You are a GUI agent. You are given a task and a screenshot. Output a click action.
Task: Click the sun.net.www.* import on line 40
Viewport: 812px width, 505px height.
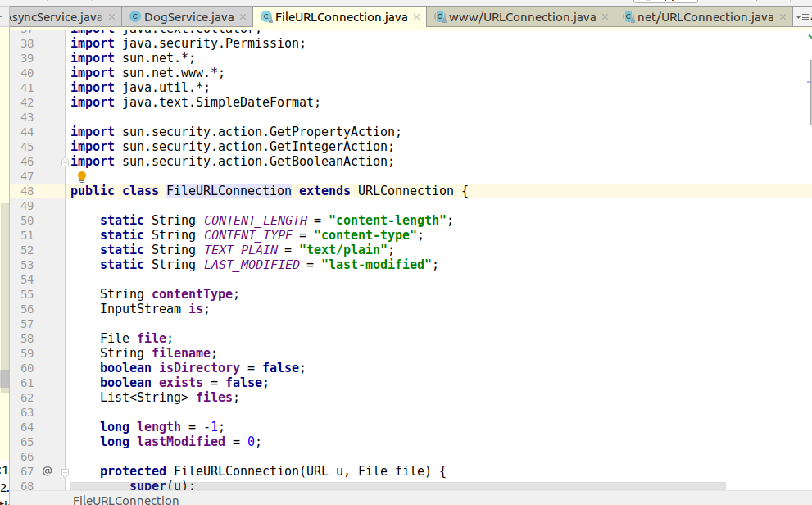tap(170, 72)
